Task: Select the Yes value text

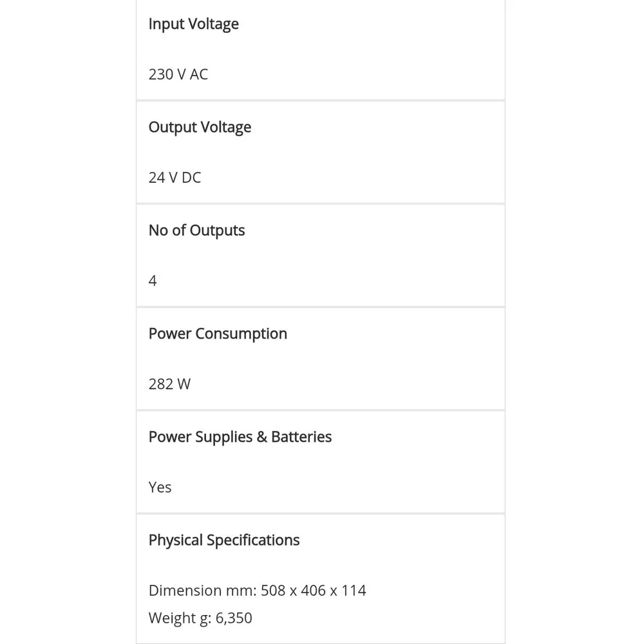Action: (x=160, y=487)
